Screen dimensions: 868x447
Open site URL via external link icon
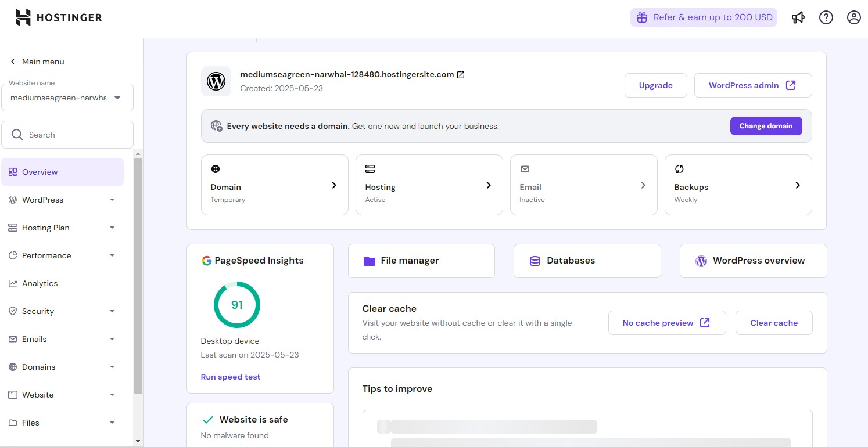461,75
